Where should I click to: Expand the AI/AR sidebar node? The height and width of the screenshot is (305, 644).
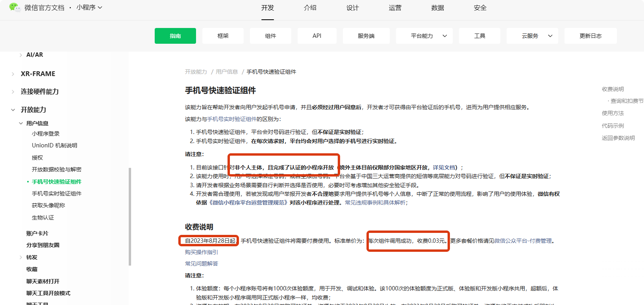(21, 55)
